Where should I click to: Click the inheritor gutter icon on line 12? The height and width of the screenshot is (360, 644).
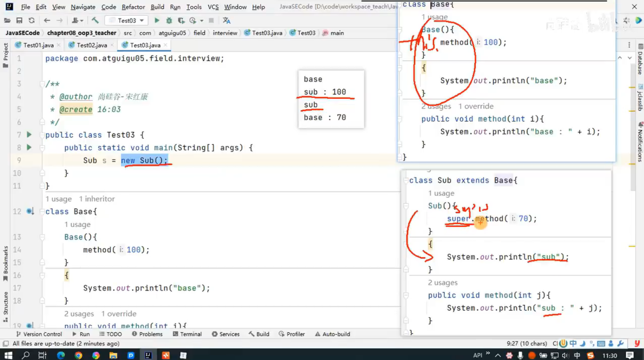[30, 211]
